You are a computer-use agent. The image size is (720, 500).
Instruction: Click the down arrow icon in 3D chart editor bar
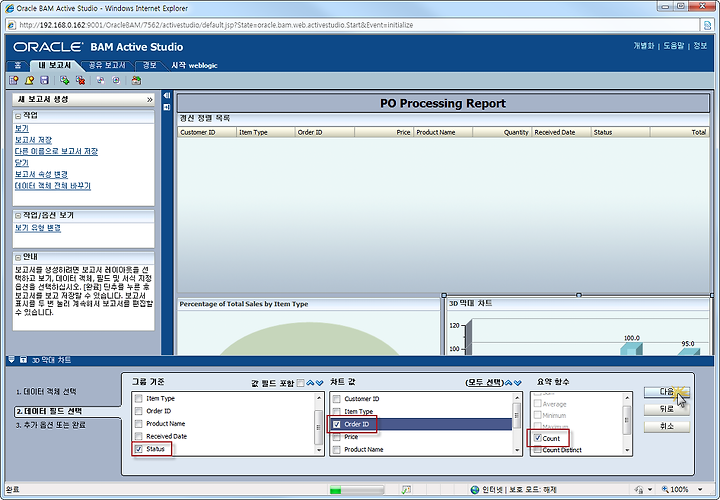(x=11, y=360)
